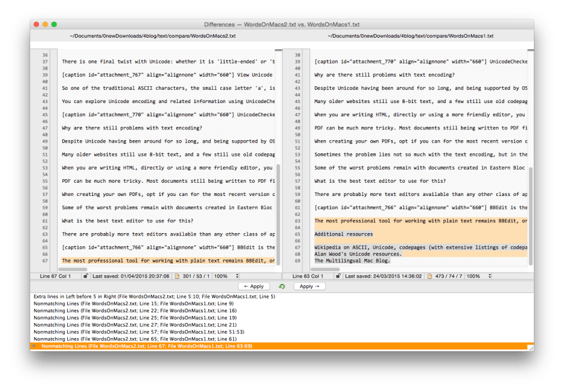Click the ← Apply button
This screenshot has width=564, height=392.
tap(255, 287)
